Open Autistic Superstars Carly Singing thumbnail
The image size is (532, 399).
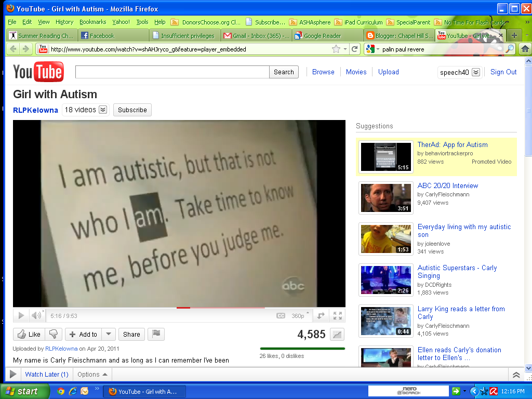386,280
